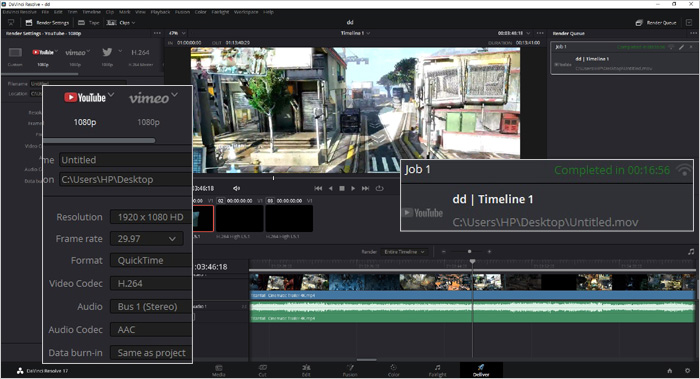This screenshot has width=700, height=379.
Task: Select the green audio clip on the timeline
Action: click(472, 312)
